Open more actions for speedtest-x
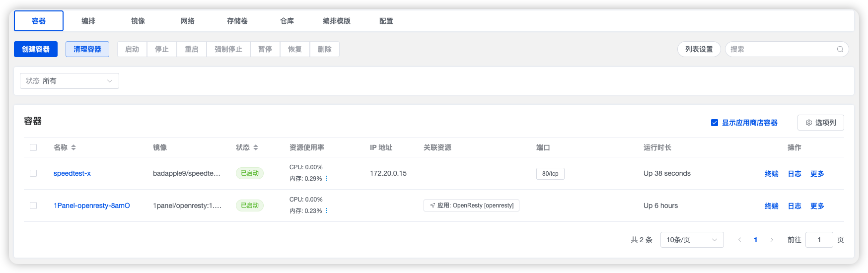Image resolution: width=868 pixels, height=273 pixels. (817, 174)
